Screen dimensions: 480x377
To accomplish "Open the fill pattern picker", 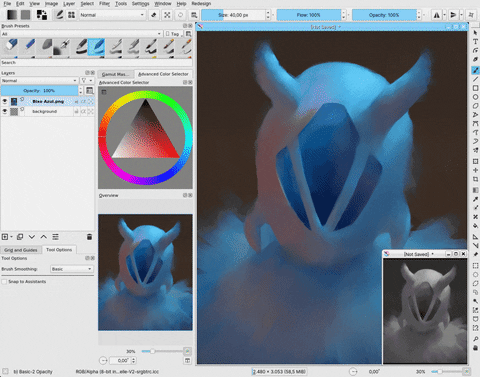I will pyautogui.click(x=26, y=15).
